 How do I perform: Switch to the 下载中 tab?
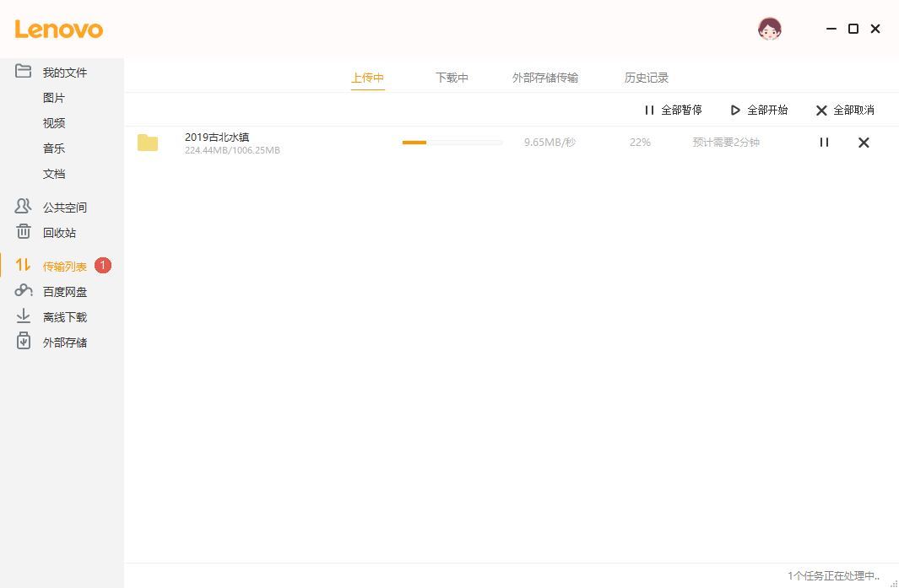point(452,77)
